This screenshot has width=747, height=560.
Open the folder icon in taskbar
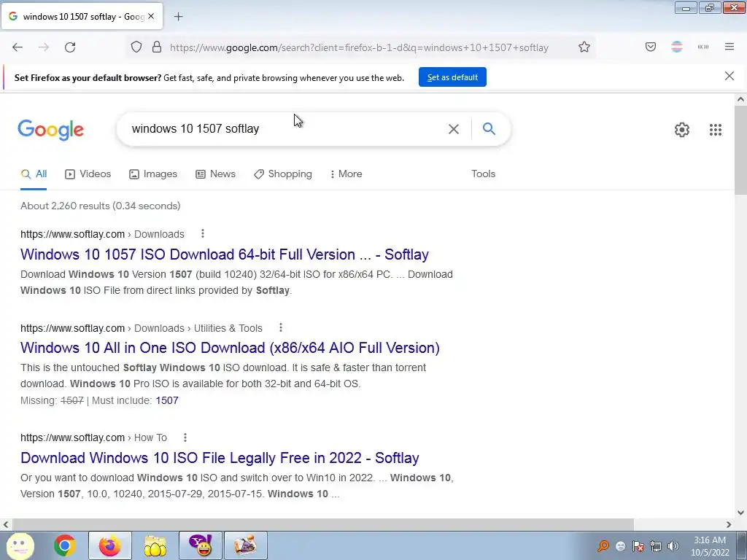click(155, 545)
